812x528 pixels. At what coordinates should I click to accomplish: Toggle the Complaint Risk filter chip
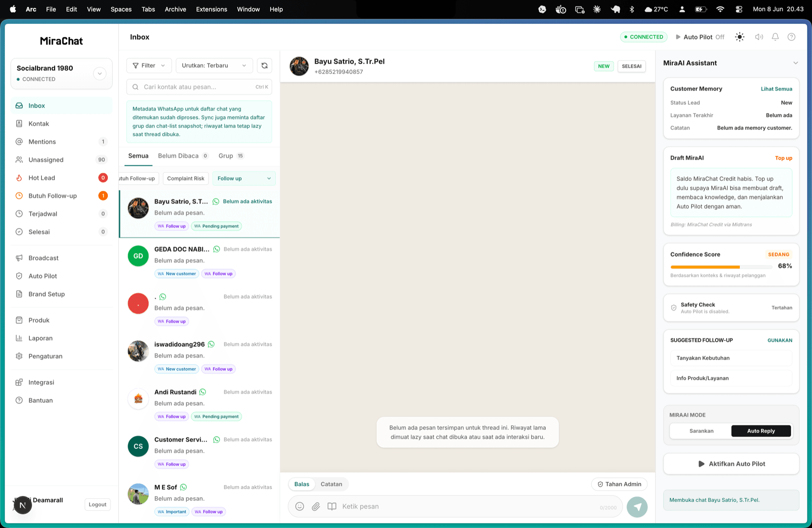tap(185, 179)
